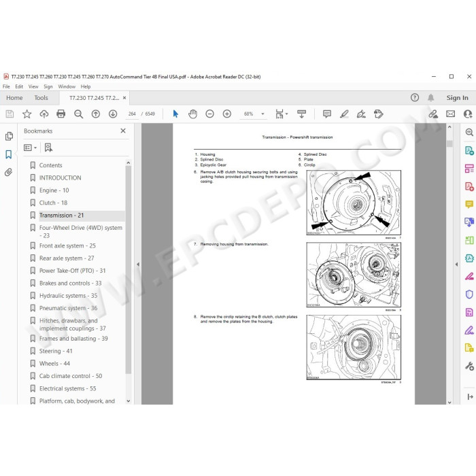Open More Tools wrench icon

point(469,366)
